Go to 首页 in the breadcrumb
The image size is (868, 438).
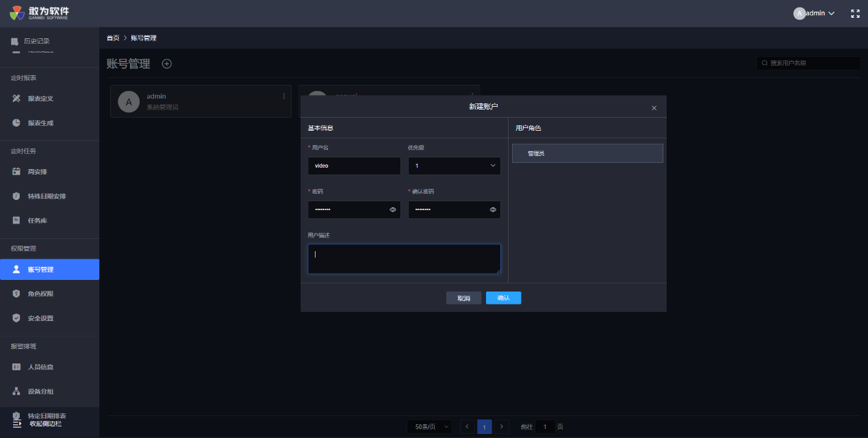pyautogui.click(x=113, y=38)
